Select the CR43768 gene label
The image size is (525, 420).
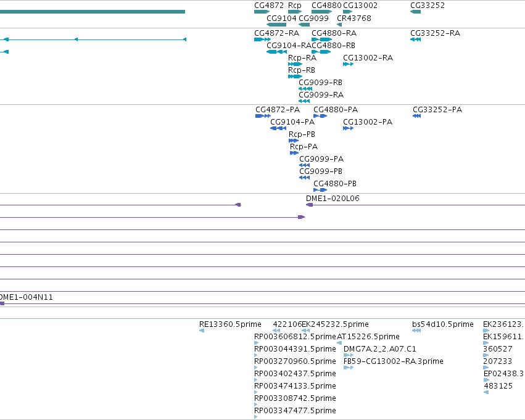point(354,18)
